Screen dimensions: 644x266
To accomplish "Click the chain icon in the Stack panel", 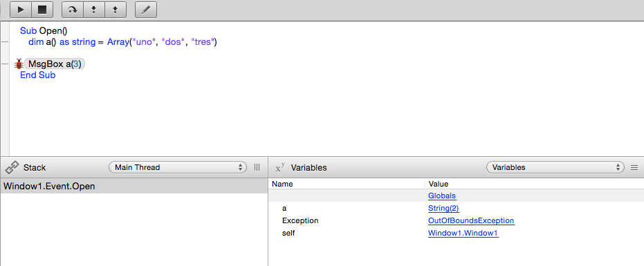I will [12, 167].
